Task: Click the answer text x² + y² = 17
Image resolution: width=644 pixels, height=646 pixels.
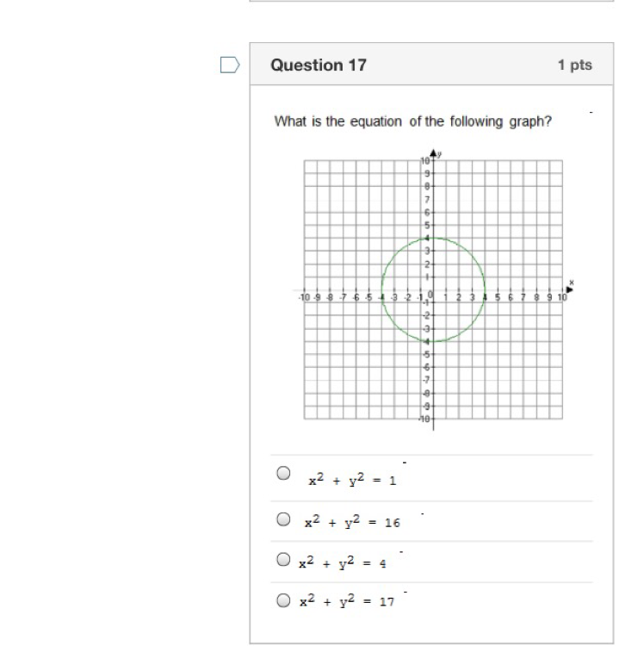Action: [x=347, y=600]
